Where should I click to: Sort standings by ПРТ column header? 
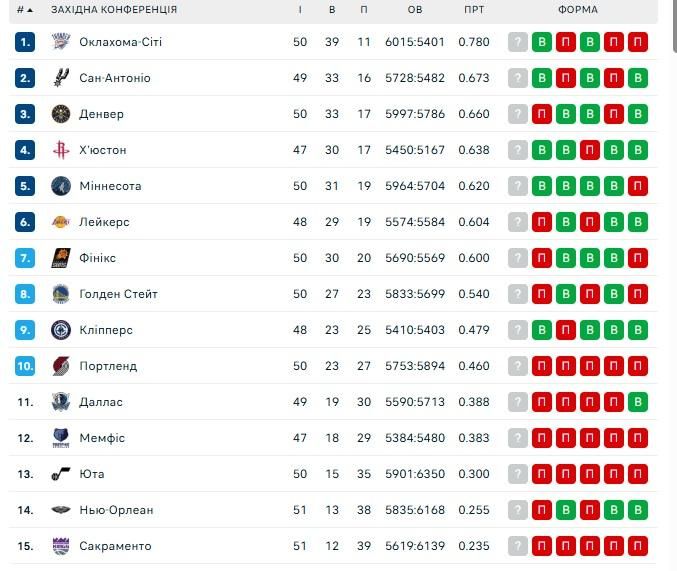pos(474,10)
